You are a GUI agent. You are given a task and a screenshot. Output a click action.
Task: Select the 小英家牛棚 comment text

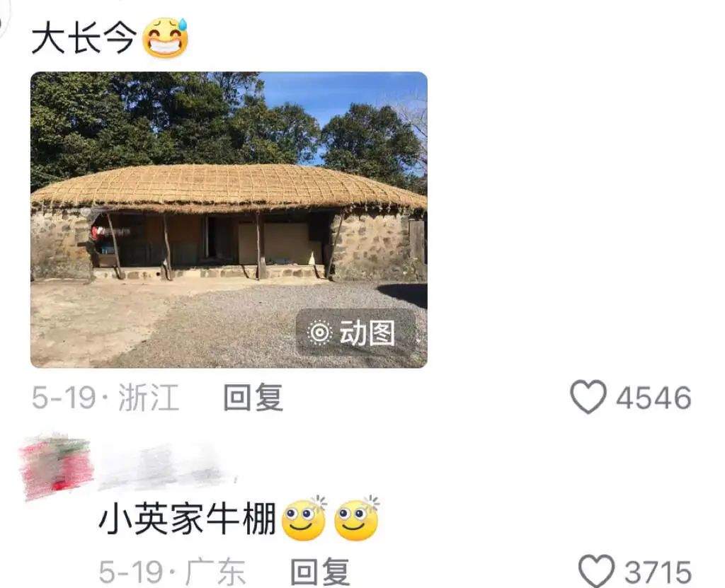pos(187,519)
